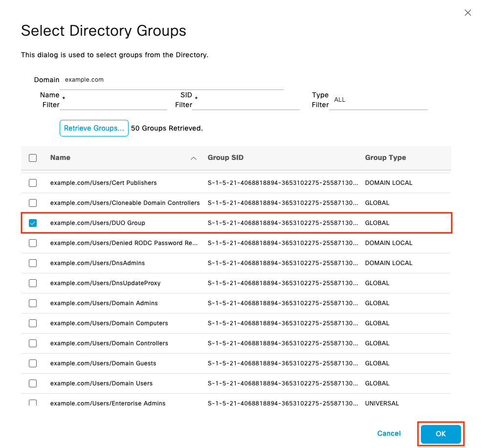This screenshot has height=448, width=482.
Task: Select example.com/Users/Domain Admins name text
Action: [104, 303]
